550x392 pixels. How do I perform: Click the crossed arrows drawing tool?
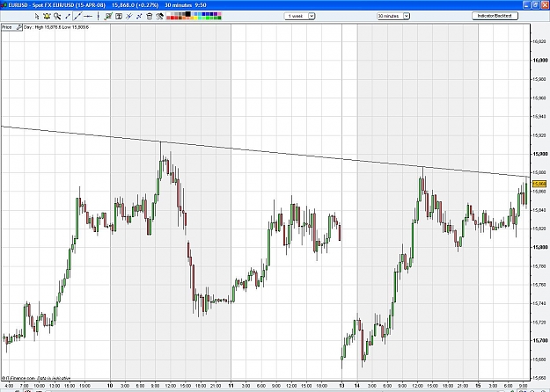139,16
